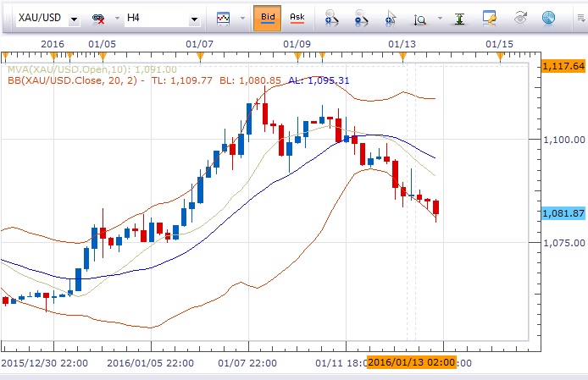
Task: Click the orange 1,117.64 price label
Action: [563, 66]
